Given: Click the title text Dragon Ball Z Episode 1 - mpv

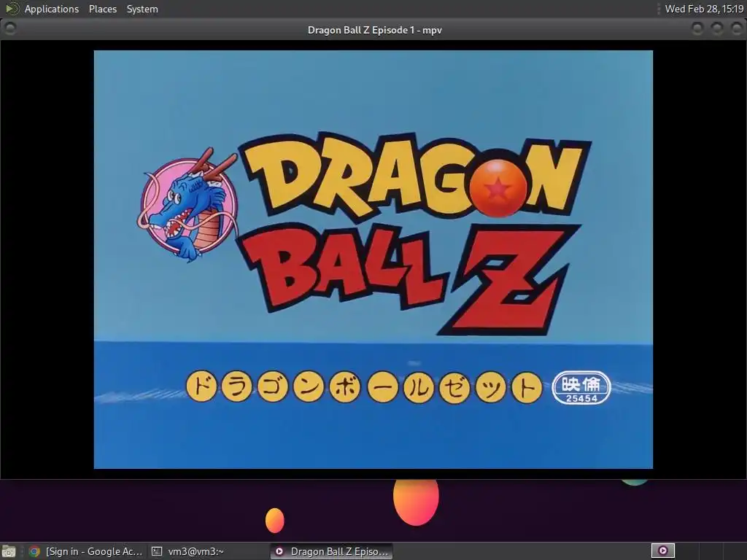Looking at the screenshot, I should point(374,30).
